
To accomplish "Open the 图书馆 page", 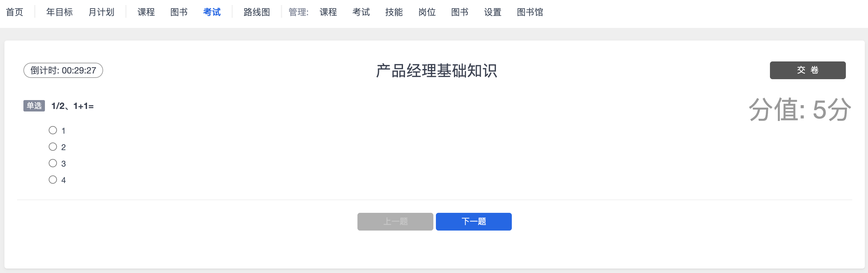I will 530,12.
